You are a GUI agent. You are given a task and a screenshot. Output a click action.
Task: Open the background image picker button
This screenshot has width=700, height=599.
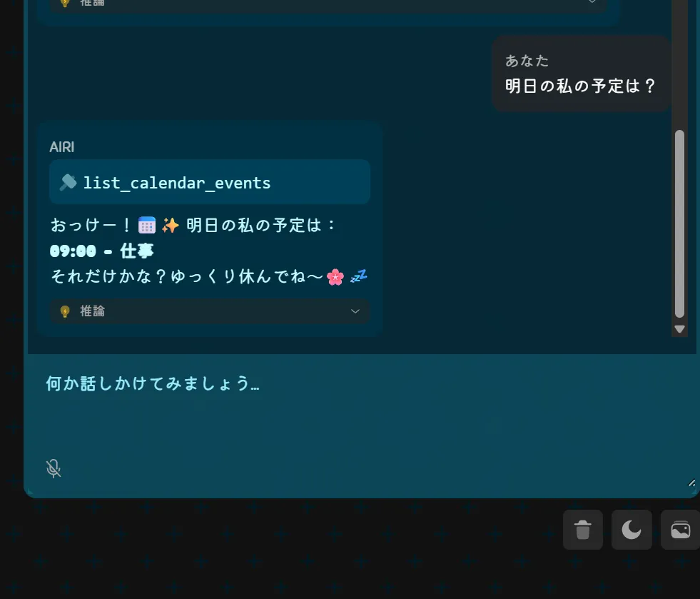coord(680,530)
